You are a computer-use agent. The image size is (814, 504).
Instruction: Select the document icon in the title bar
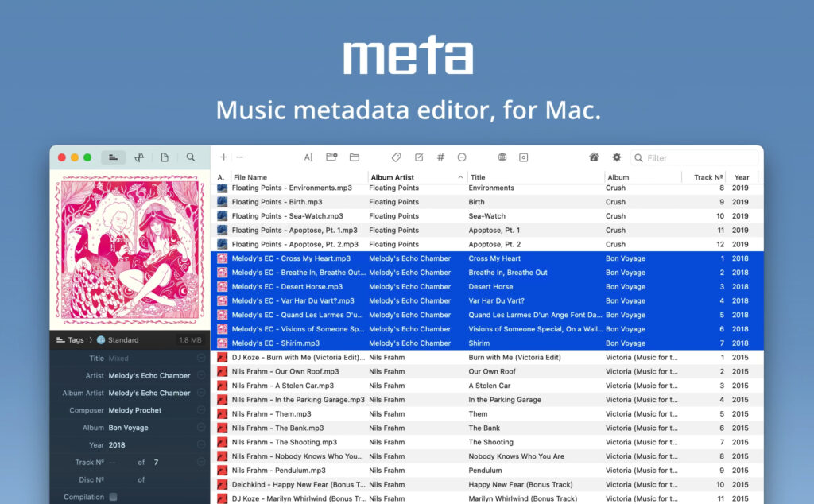click(165, 157)
